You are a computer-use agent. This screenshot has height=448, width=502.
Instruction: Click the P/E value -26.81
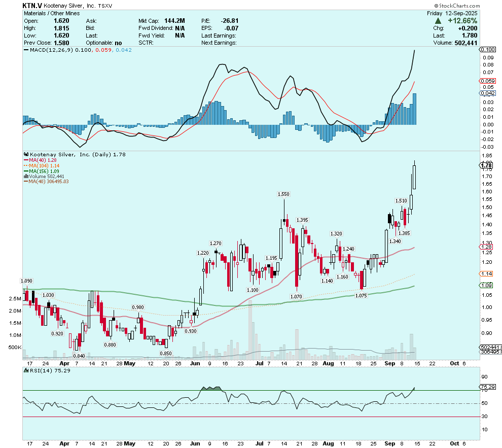tap(230, 21)
